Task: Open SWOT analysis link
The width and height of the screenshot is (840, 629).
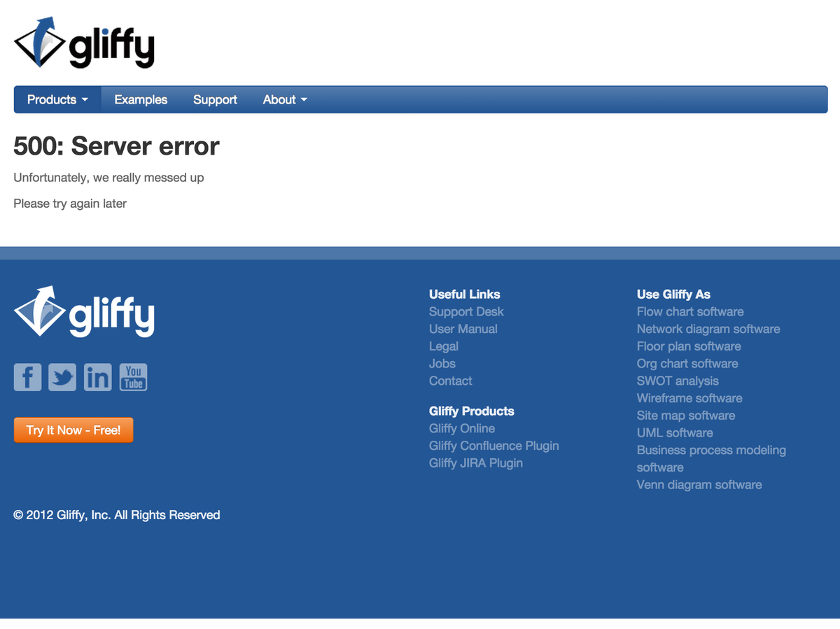Action: click(x=678, y=381)
